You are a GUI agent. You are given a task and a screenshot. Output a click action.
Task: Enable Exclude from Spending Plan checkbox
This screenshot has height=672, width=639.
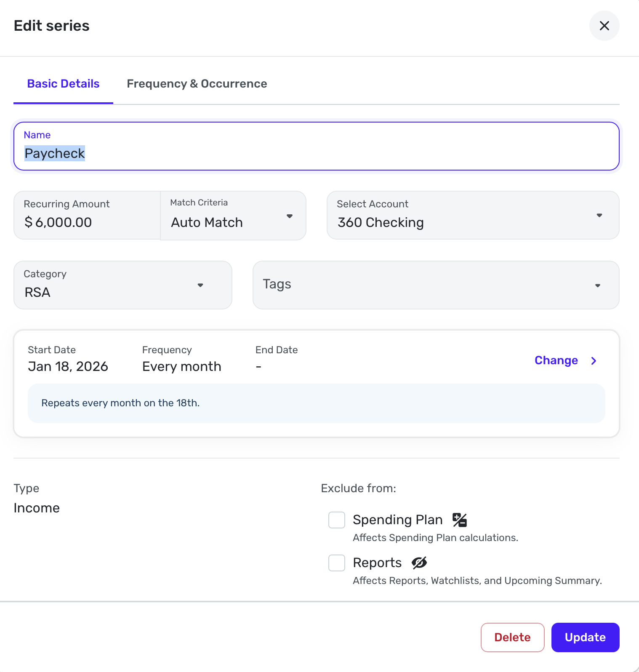coord(337,520)
